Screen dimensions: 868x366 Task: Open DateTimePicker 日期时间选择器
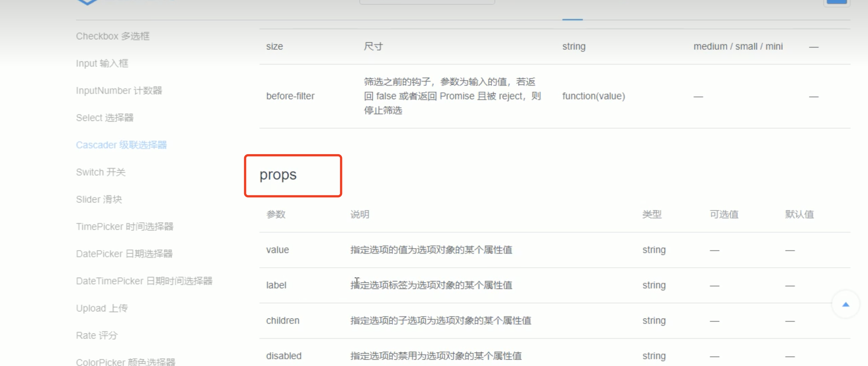click(x=144, y=281)
